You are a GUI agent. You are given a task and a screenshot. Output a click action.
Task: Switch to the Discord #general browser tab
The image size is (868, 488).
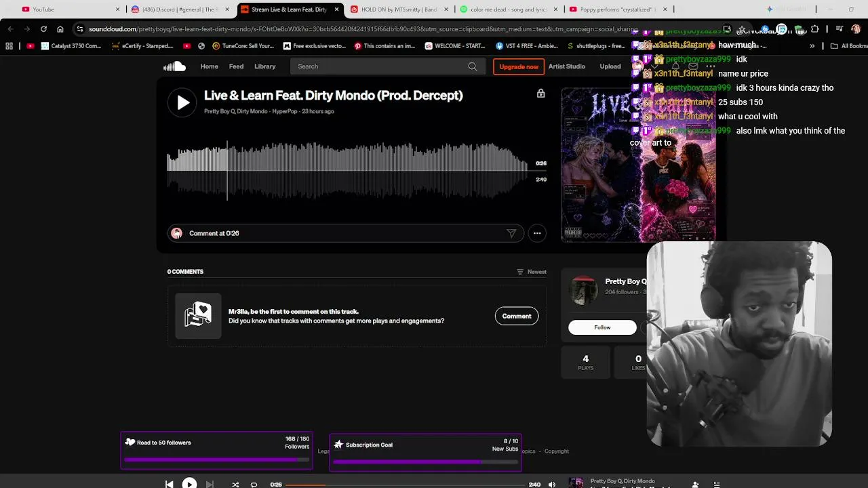pyautogui.click(x=180, y=9)
